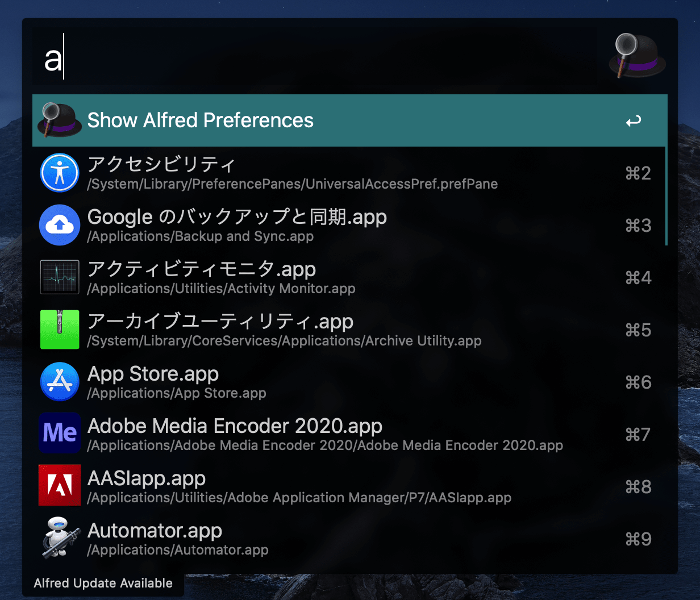Click the Automator robot icon

tap(60, 537)
